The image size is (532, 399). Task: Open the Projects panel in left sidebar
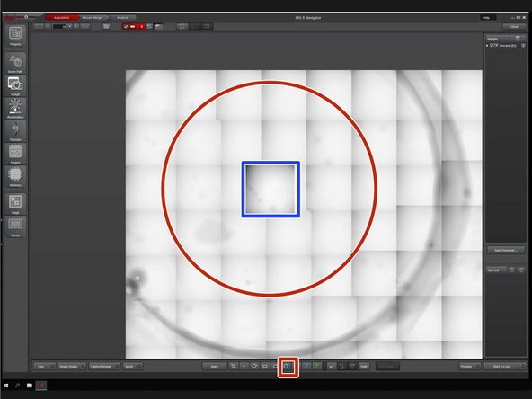click(15, 36)
